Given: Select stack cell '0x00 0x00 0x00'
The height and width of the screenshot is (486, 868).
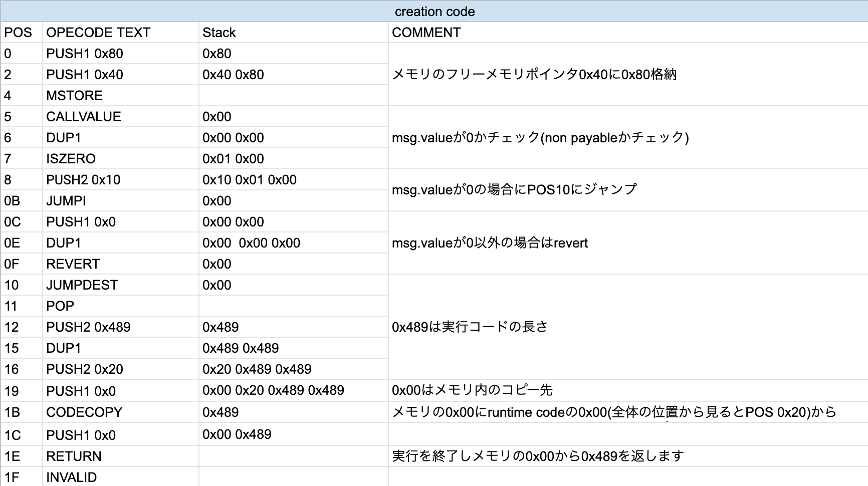Looking at the screenshot, I should click(293, 243).
